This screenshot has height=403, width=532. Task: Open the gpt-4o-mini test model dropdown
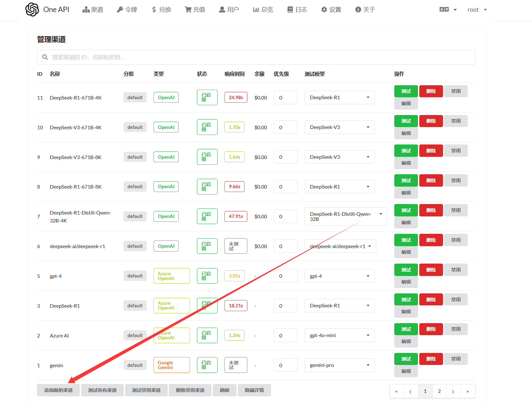tap(339, 335)
